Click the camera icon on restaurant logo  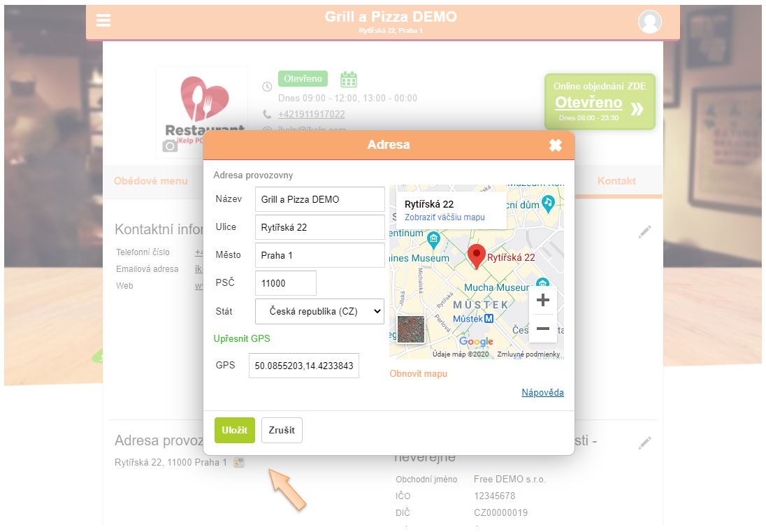[170, 145]
